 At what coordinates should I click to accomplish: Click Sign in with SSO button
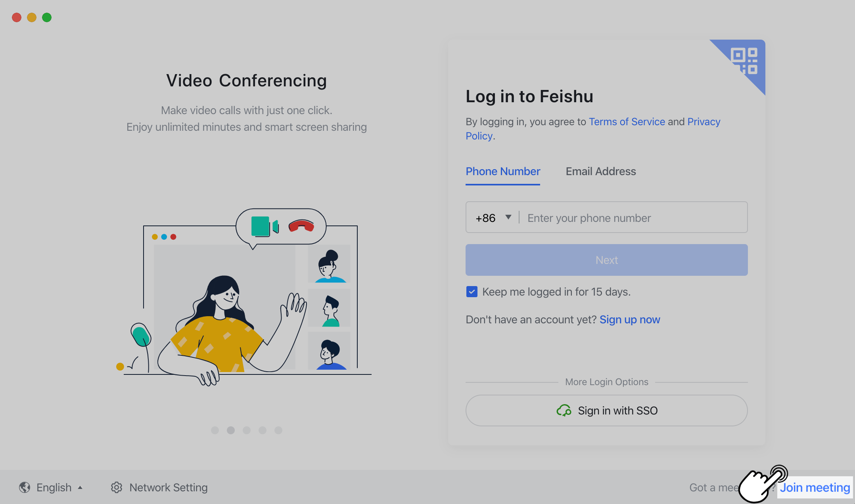(607, 410)
